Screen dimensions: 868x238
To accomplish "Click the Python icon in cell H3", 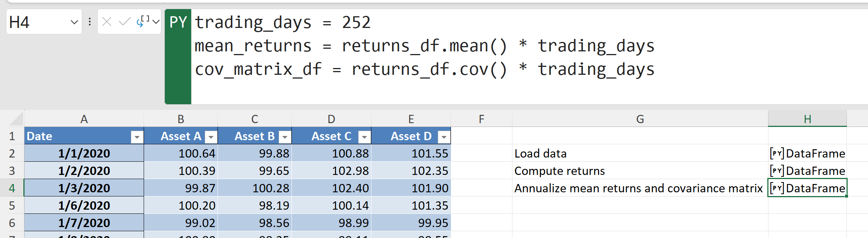I will 777,171.
